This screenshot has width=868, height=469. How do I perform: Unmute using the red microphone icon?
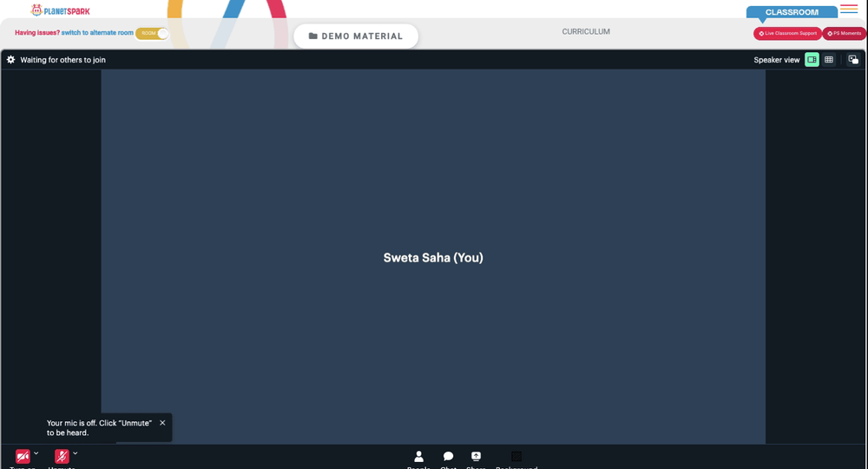point(62,456)
